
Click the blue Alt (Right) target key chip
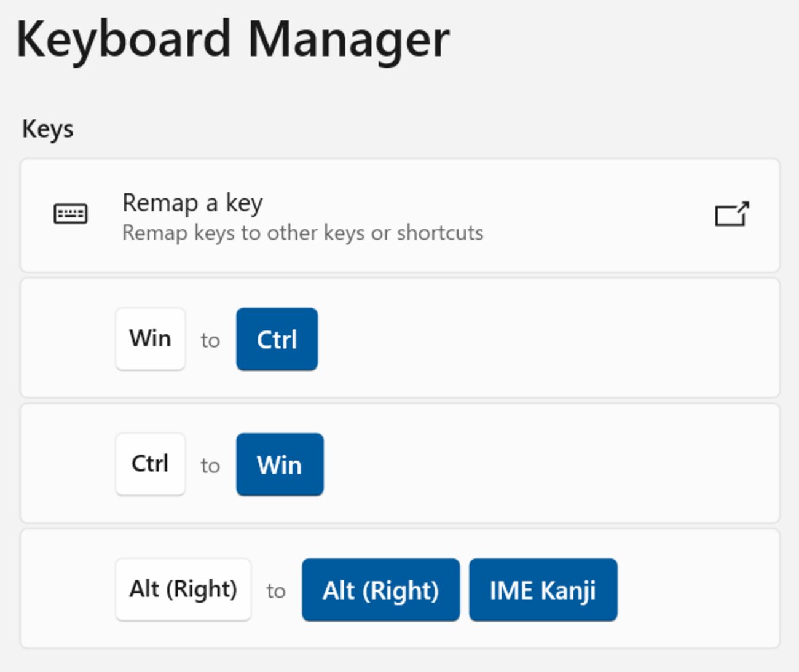click(x=381, y=590)
